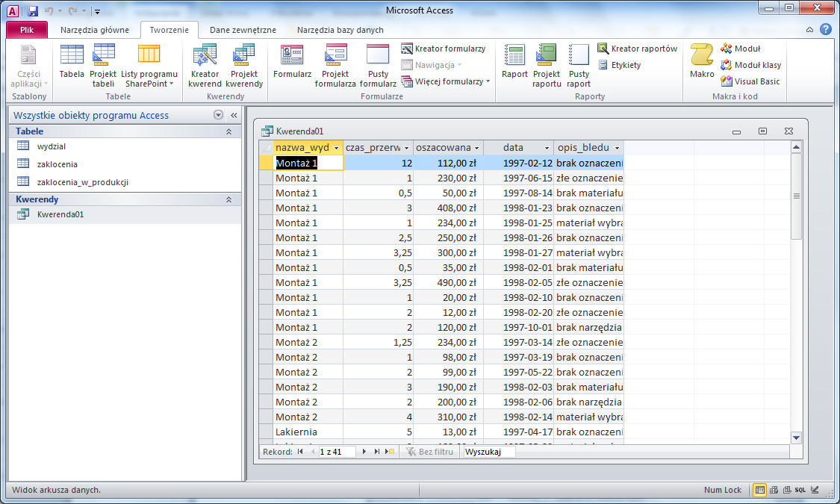Collapse the navigation pane with double chevron
840x504 pixels.
tap(234, 115)
